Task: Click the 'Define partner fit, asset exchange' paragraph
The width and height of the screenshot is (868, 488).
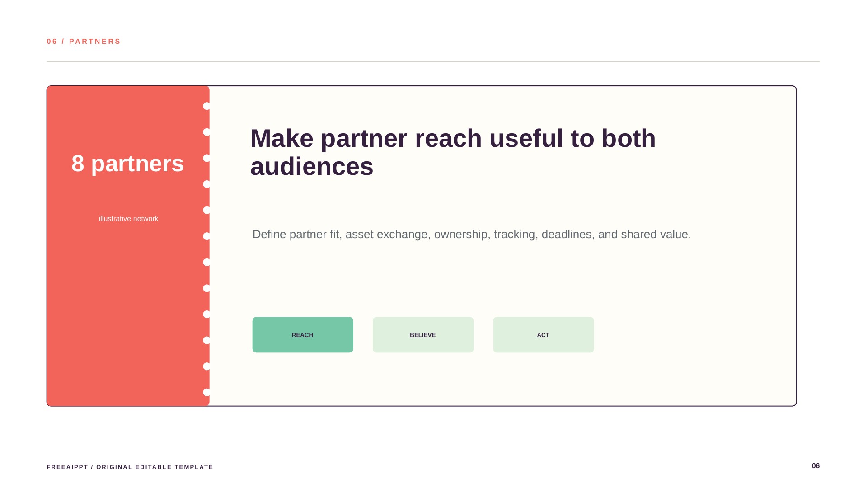Action: [472, 235]
